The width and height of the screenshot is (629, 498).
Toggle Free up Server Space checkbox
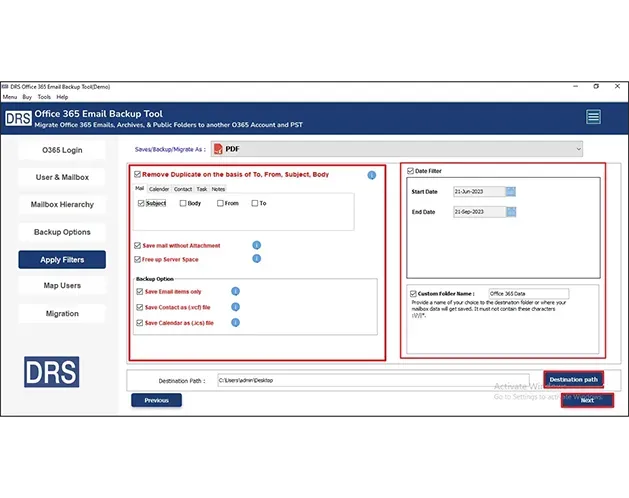(x=137, y=259)
